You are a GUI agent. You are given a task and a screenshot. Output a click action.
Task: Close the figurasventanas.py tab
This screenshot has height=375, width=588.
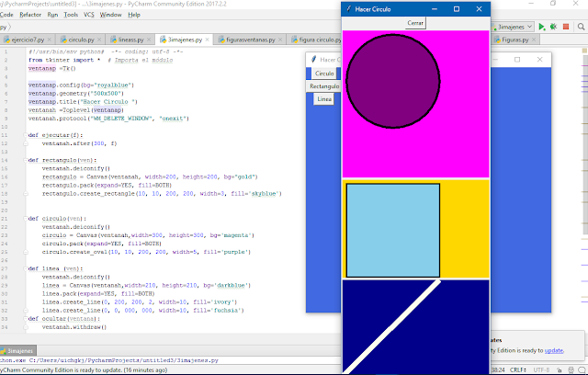tap(280, 40)
